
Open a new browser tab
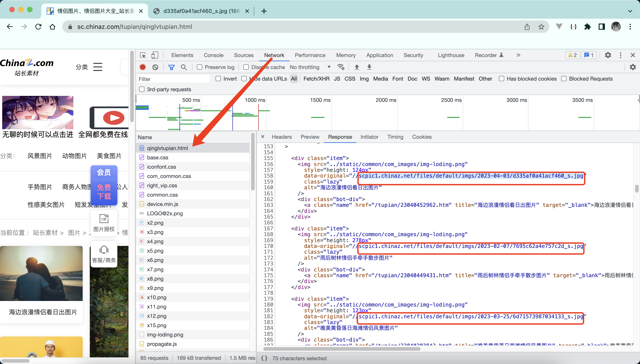[x=264, y=11]
